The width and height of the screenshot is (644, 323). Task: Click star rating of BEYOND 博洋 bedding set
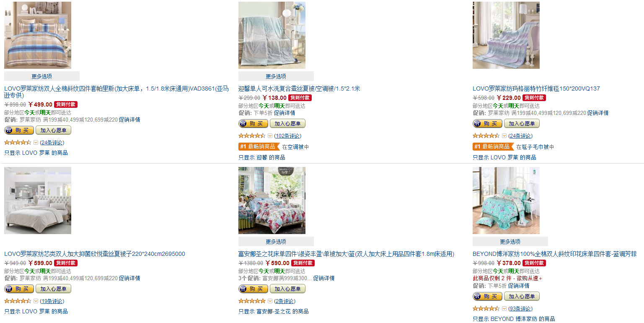click(486, 308)
